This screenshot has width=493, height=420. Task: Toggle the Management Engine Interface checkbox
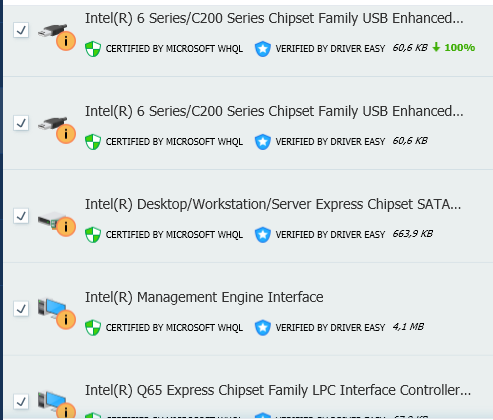pyautogui.click(x=21, y=309)
